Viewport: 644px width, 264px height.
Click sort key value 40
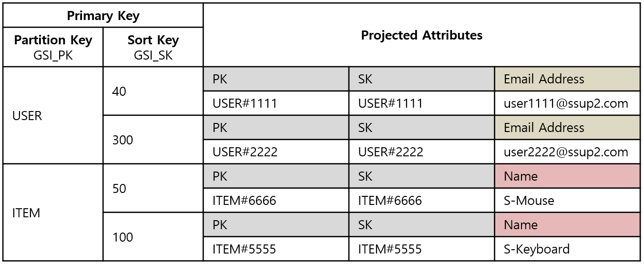(x=153, y=91)
